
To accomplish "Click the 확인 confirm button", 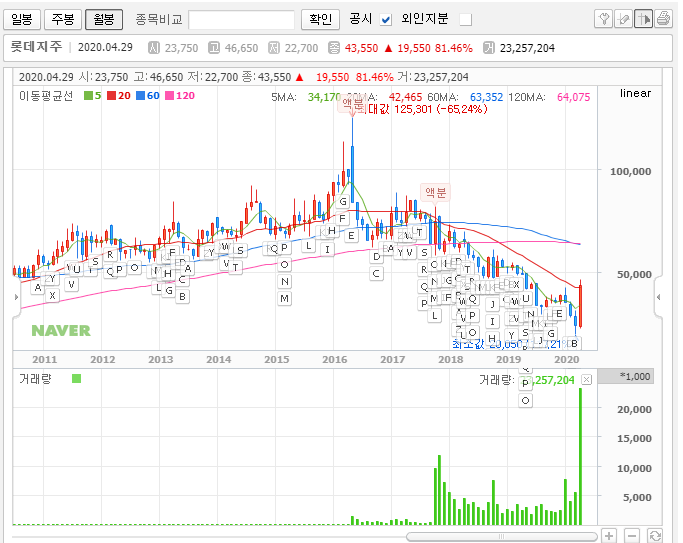I will coord(320,20).
